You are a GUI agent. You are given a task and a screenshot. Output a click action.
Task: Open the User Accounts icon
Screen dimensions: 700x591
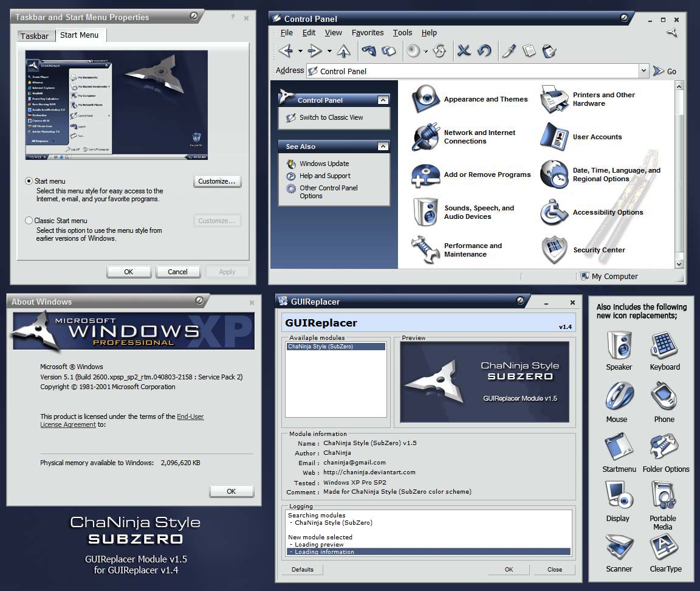coord(554,137)
